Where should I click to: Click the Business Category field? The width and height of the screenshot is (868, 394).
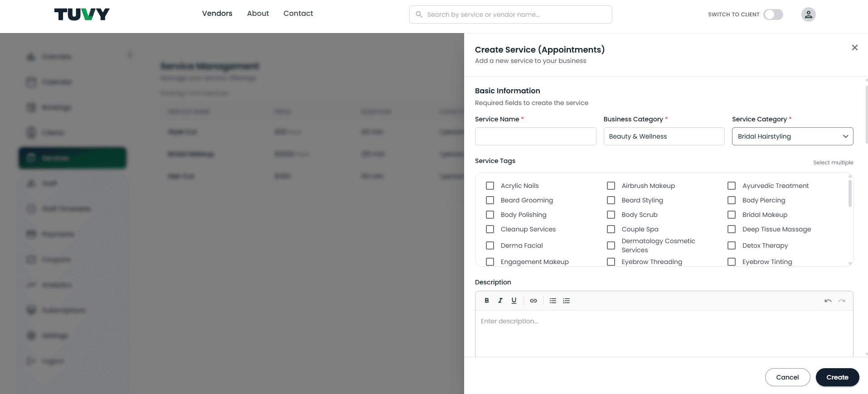[664, 136]
